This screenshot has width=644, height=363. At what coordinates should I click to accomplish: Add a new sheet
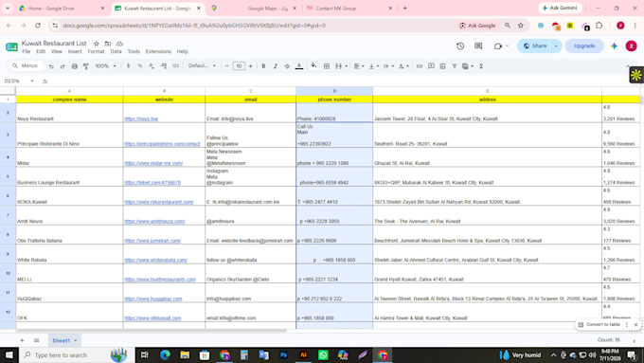click(x=22, y=340)
